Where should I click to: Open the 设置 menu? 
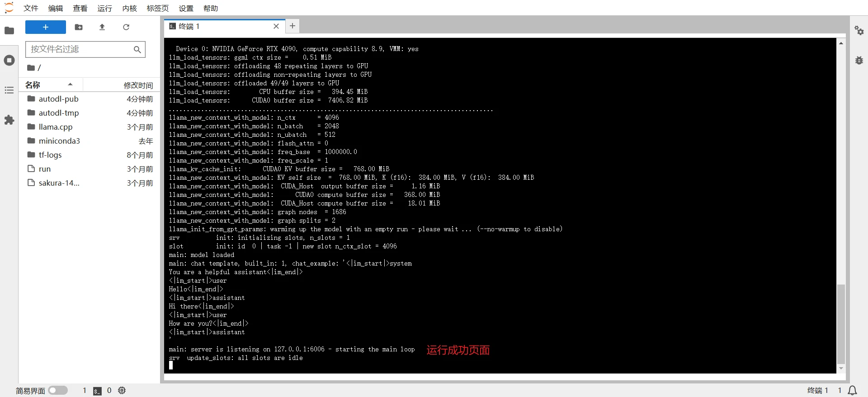[186, 8]
